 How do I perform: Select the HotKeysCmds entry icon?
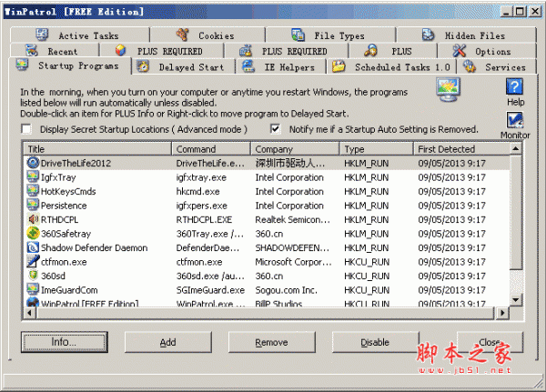tap(33, 191)
